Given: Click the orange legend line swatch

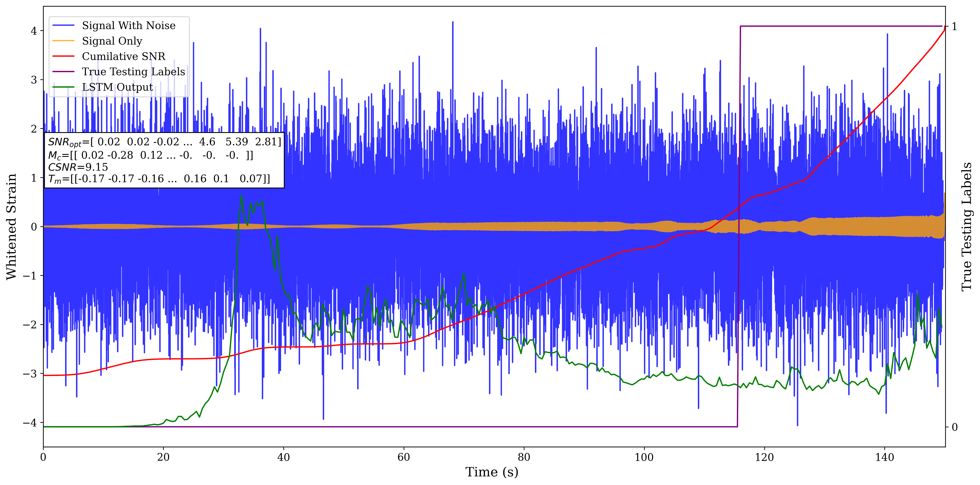Looking at the screenshot, I should (63, 41).
